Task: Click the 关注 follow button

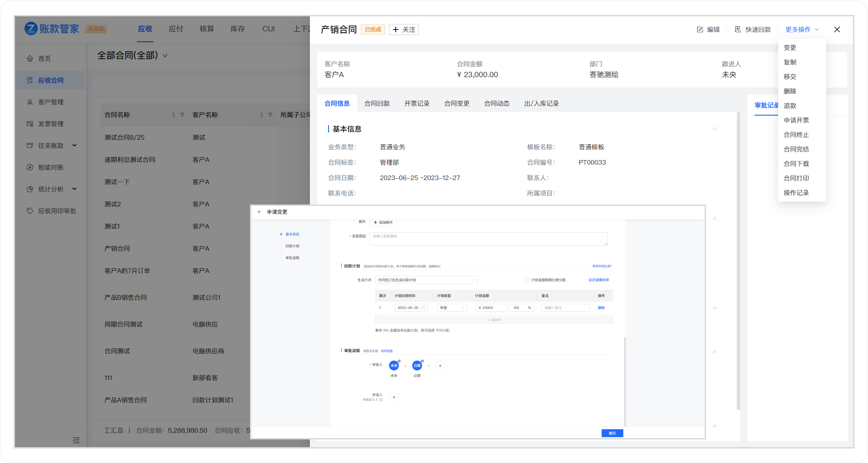Action: [404, 29]
